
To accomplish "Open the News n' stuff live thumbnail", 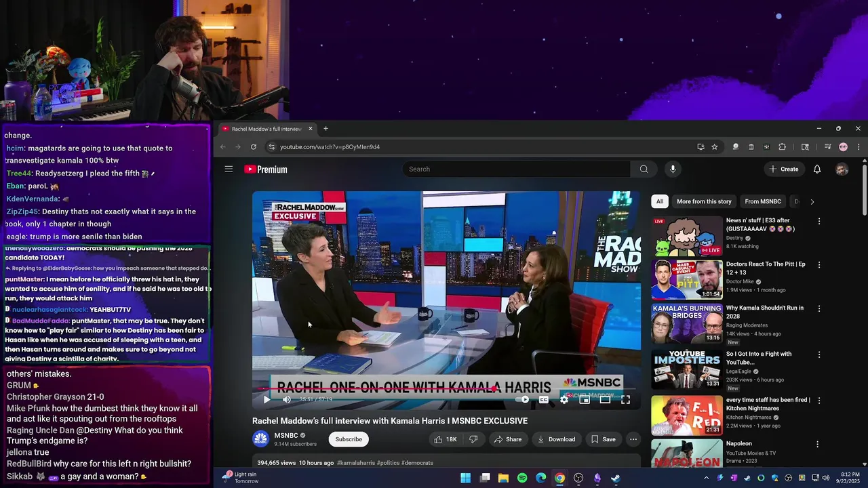I will [687, 236].
